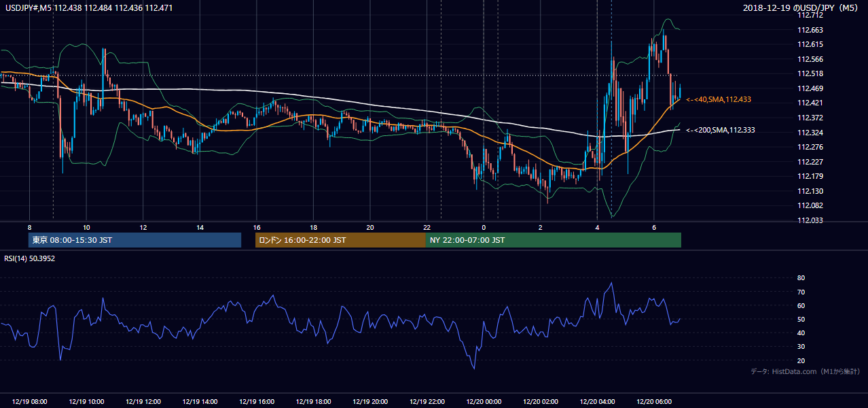Click the 112.324 price axis value
The image size is (868, 408).
tap(810, 133)
